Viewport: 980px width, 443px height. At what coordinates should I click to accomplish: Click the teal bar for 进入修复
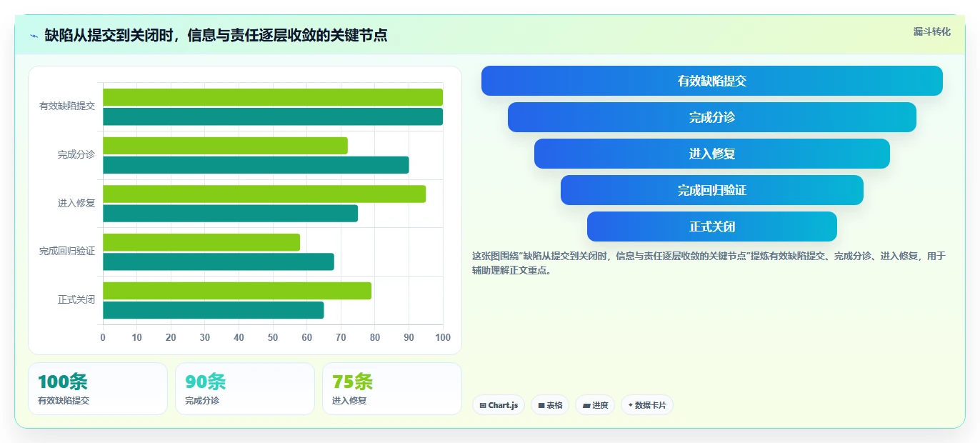tap(230, 214)
